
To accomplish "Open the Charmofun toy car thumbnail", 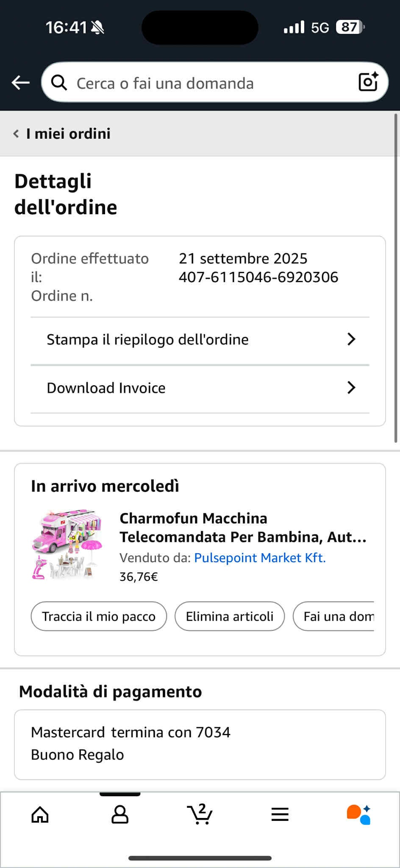I will tap(68, 545).
